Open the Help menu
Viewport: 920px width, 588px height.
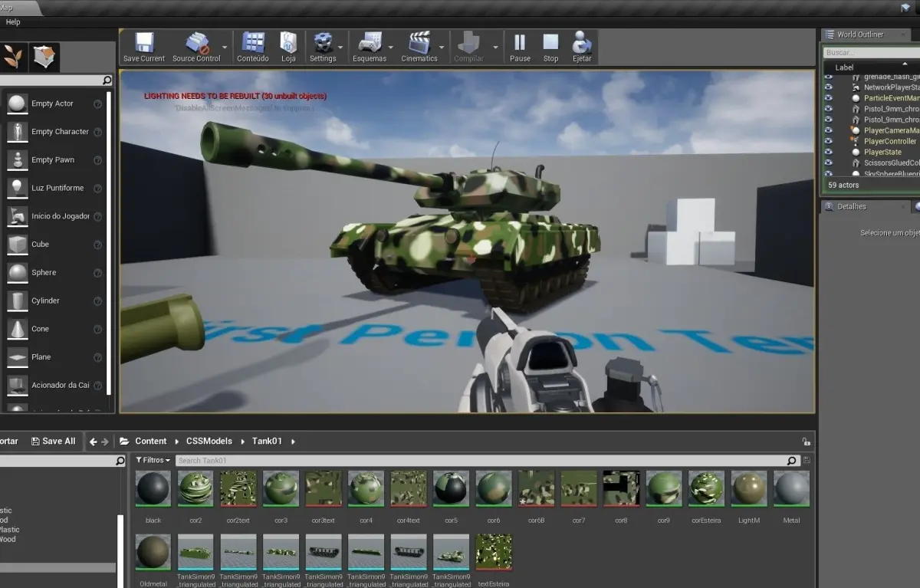point(13,22)
